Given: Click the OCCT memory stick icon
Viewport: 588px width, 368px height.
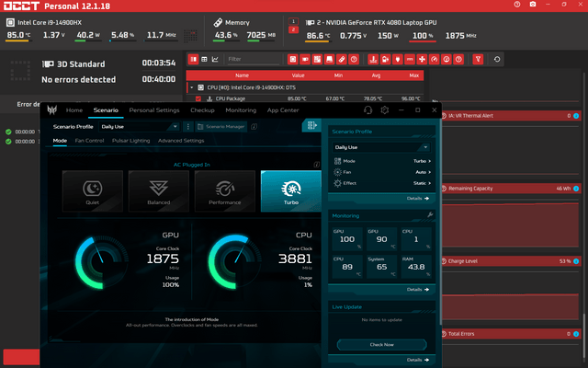Looking at the screenshot, I should pos(218,22).
